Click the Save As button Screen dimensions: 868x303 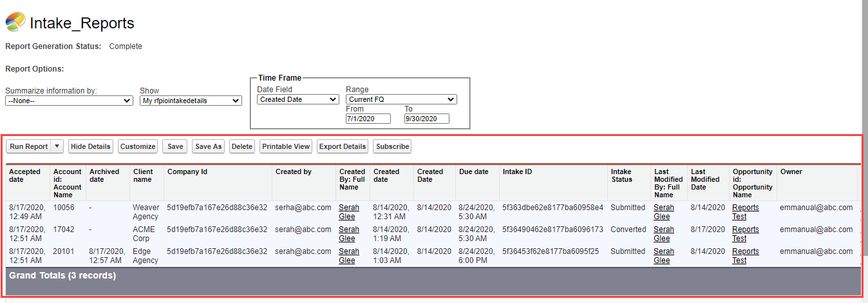[x=208, y=146]
